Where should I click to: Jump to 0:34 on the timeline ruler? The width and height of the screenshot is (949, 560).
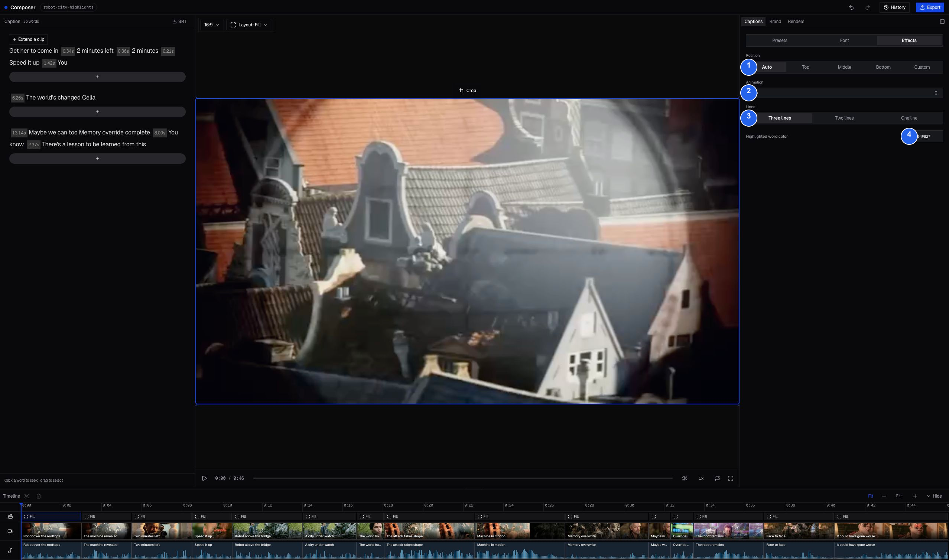(x=710, y=506)
